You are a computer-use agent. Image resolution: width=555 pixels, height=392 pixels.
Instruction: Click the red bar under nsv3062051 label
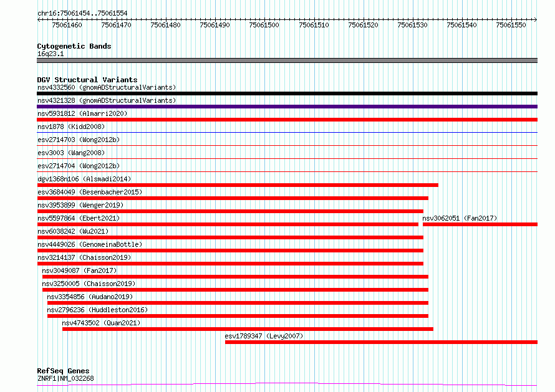coord(480,224)
